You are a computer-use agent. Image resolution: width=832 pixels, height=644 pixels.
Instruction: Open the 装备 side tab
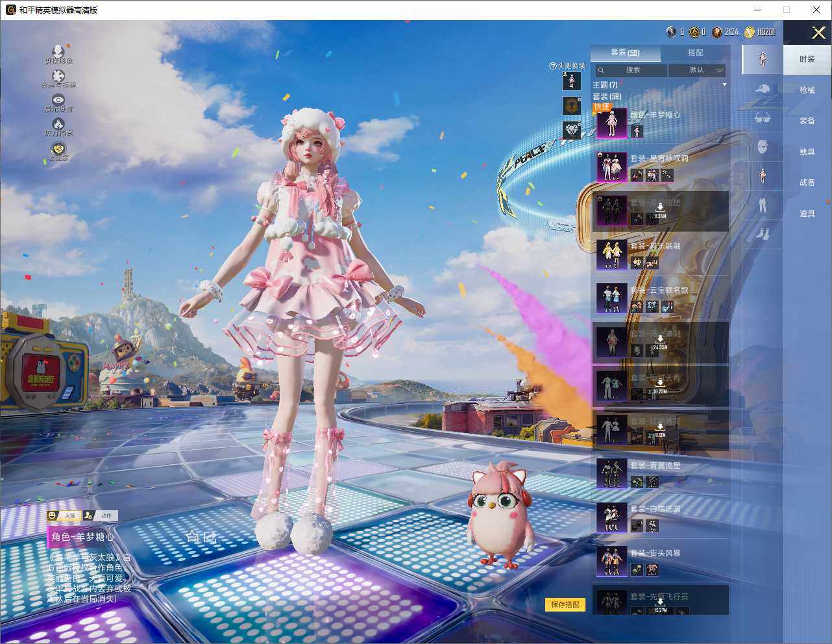pyautogui.click(x=807, y=121)
